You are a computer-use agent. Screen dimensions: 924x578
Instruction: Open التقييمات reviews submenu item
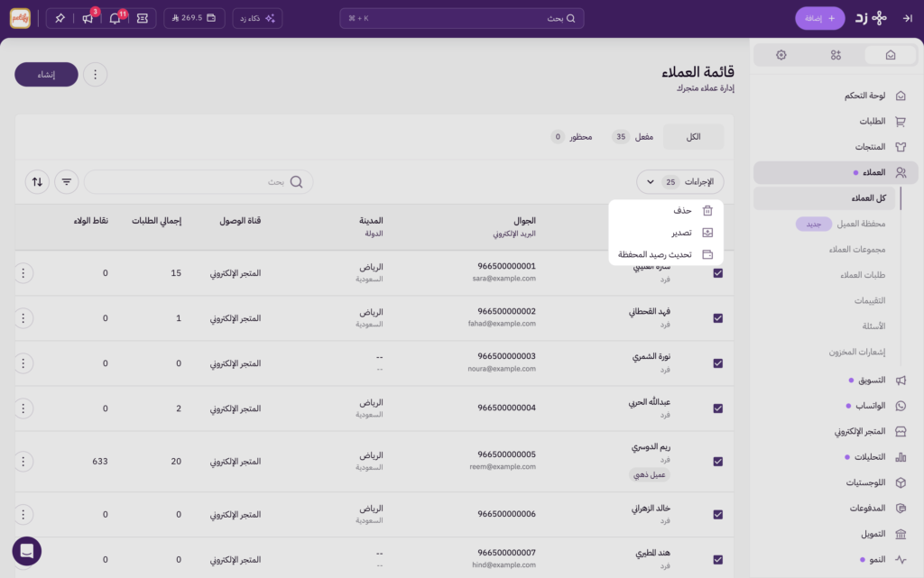(870, 300)
